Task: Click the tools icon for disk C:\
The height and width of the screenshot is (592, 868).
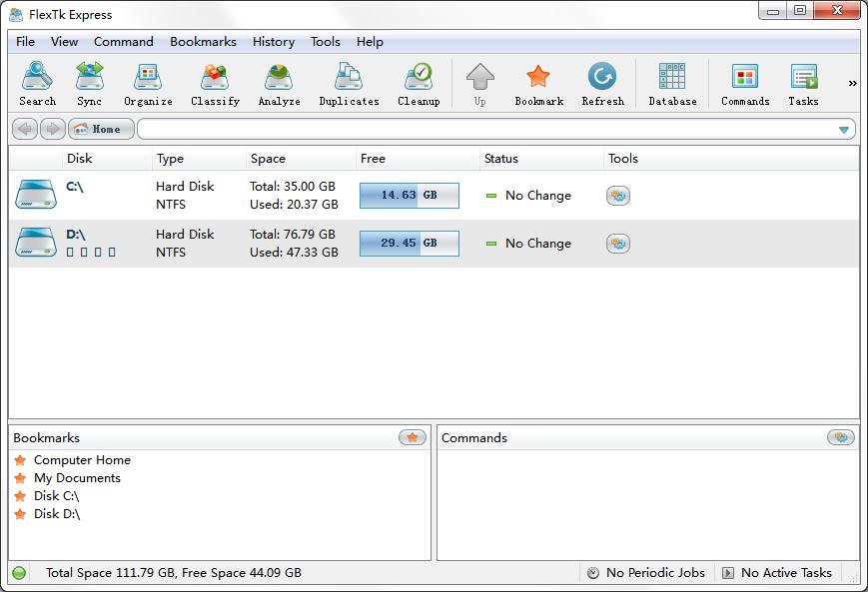Action: pos(617,196)
